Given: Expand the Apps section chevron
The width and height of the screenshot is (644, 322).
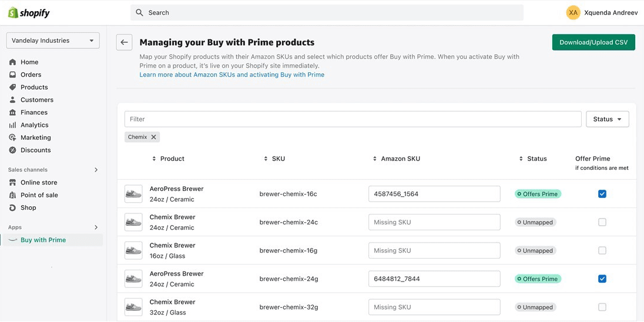Looking at the screenshot, I should click(96, 227).
